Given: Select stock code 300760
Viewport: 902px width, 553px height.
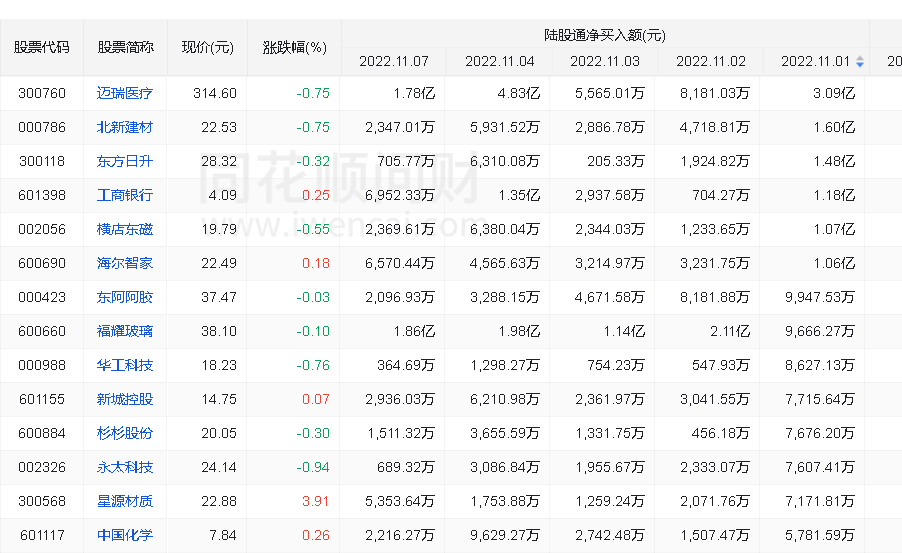Looking at the screenshot, I should click(x=42, y=93).
